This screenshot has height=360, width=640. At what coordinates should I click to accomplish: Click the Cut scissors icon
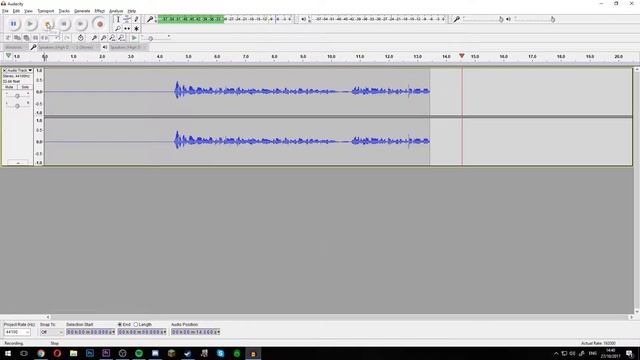coord(8,38)
